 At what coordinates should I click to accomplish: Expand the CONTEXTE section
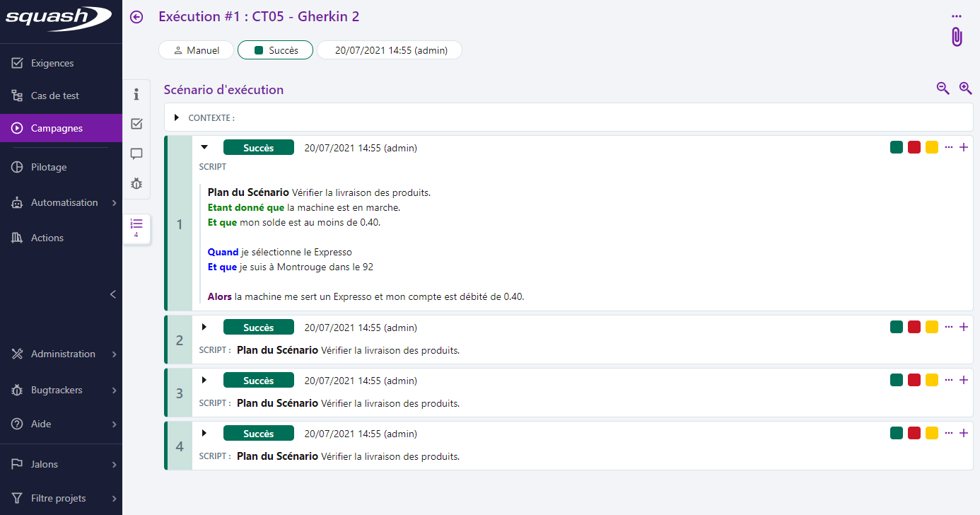tap(177, 117)
